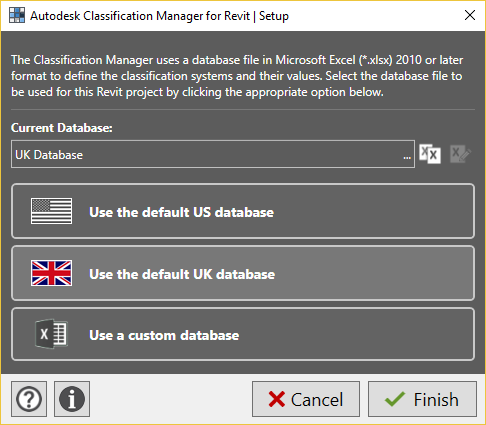Click the Finish button text

tap(436, 399)
